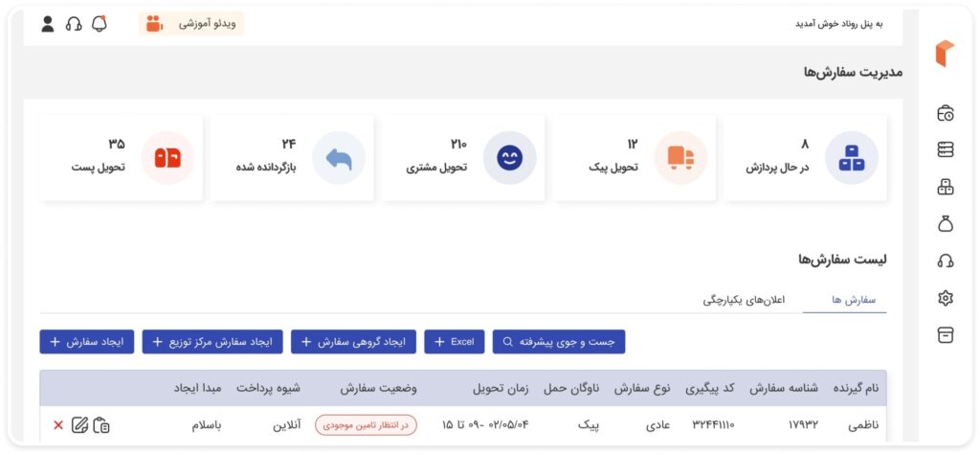Click the archive box icon in sidebar
This screenshot has height=455, width=980.
coord(946,335)
